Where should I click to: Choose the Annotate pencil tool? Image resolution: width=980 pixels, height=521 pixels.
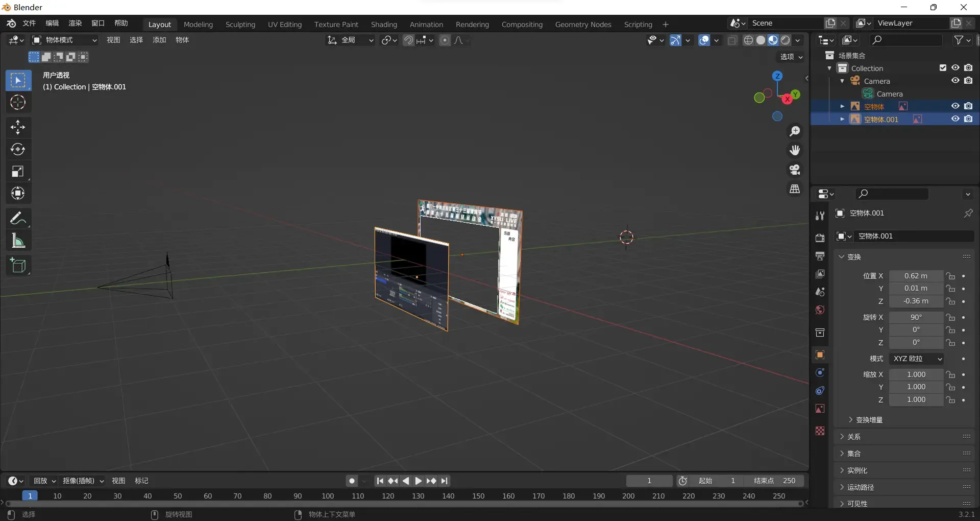[x=18, y=219]
